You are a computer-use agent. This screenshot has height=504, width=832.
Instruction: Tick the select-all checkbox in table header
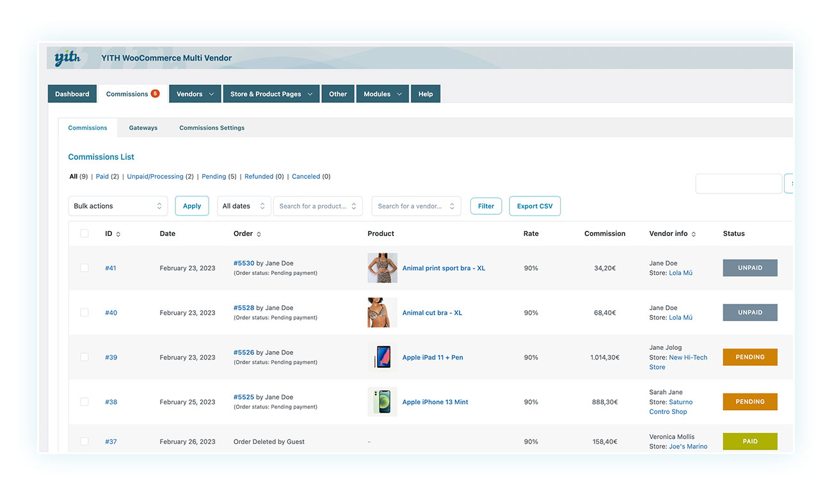[x=84, y=233]
